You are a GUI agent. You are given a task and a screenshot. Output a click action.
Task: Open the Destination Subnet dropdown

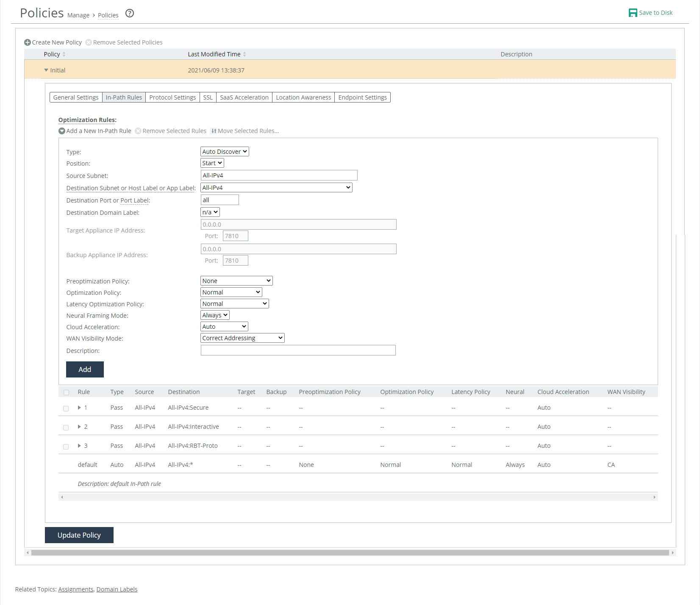[x=276, y=188]
